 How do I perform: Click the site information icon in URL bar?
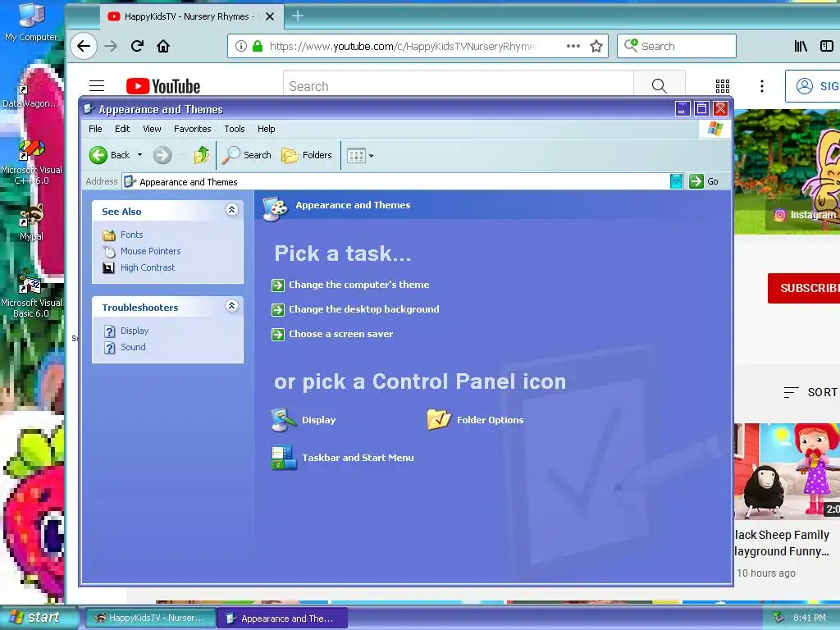pyautogui.click(x=241, y=46)
